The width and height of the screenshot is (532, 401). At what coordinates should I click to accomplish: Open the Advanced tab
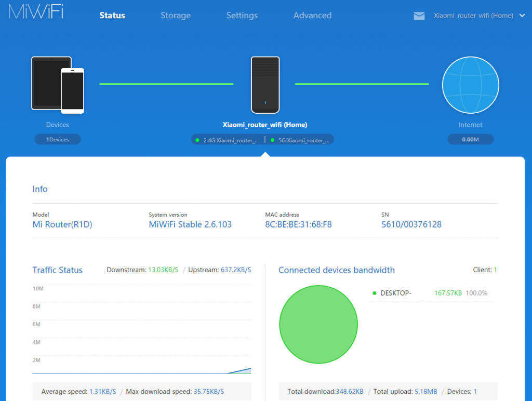click(x=312, y=16)
